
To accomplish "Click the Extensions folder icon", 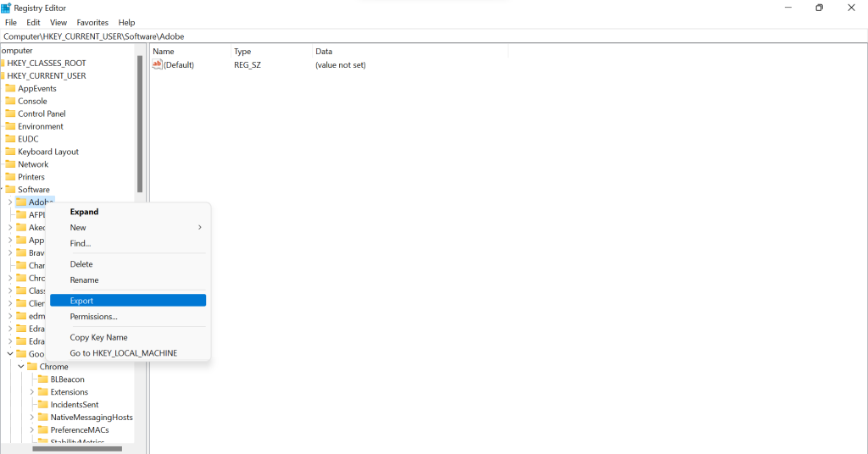I will coord(43,392).
